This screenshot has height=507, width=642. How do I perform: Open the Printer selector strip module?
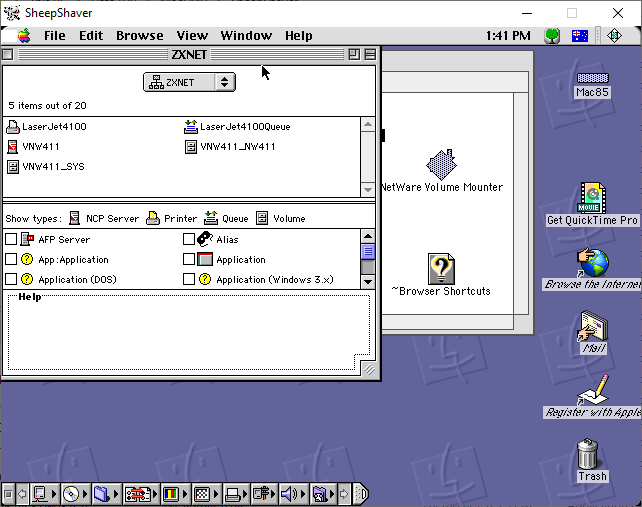[x=236, y=494]
